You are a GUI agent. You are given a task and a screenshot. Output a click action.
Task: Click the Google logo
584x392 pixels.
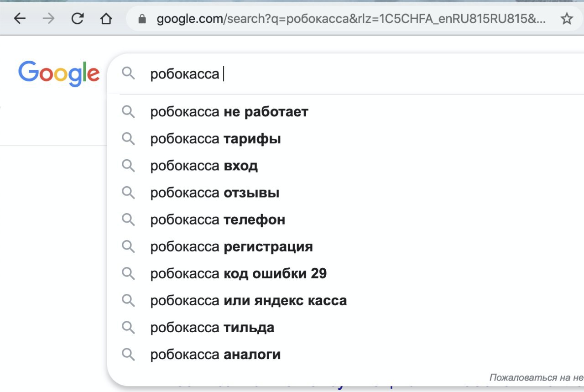point(59,73)
